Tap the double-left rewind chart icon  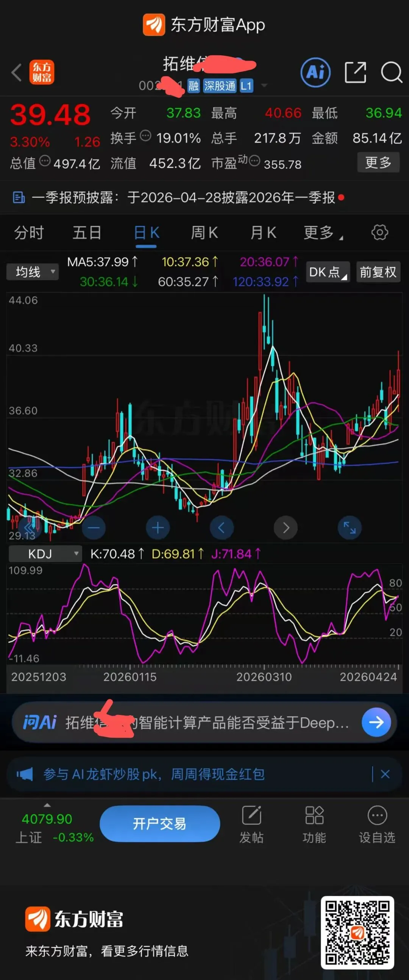point(29,527)
